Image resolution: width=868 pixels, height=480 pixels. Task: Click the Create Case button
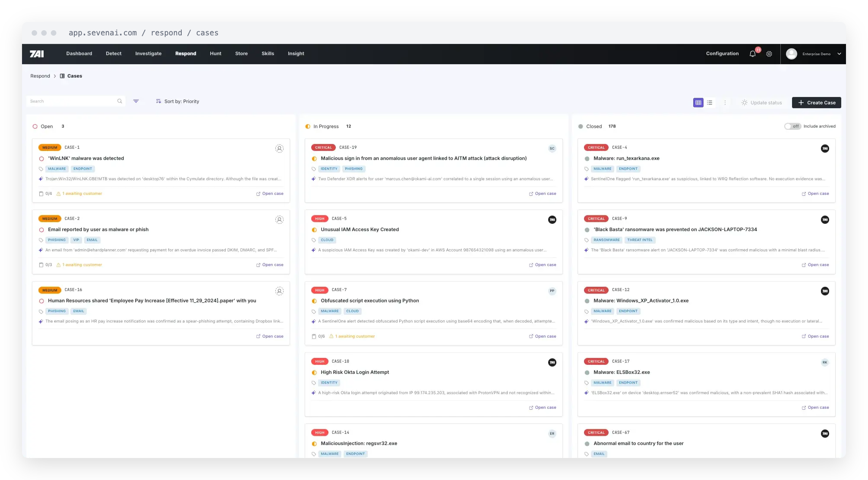pos(816,103)
